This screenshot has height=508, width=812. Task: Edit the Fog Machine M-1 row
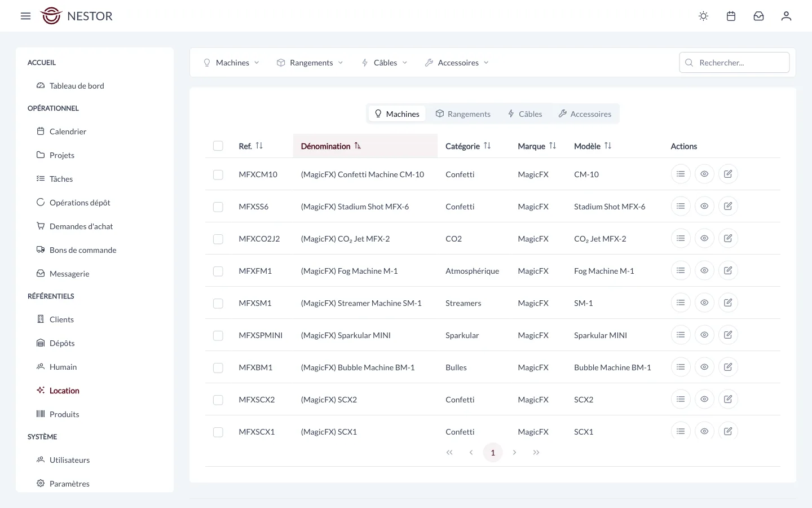point(728,270)
